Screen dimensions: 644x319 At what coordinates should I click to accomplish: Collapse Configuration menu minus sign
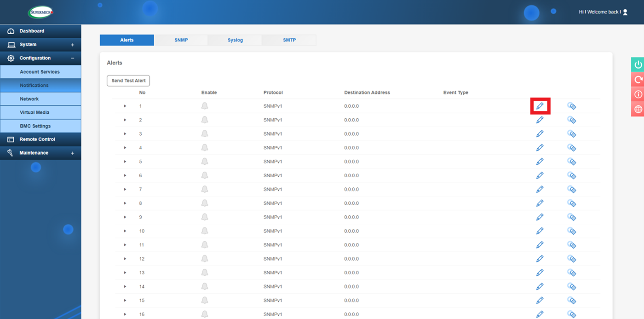[72, 58]
